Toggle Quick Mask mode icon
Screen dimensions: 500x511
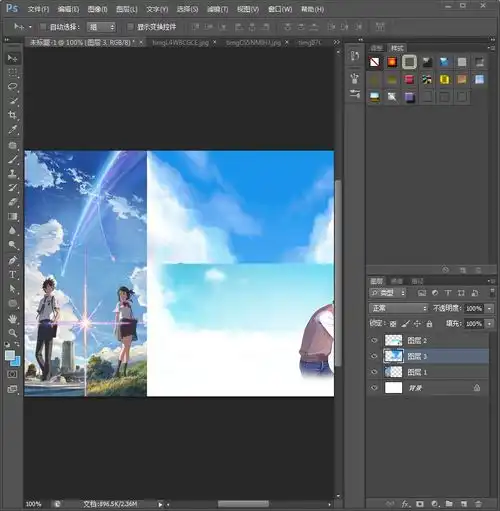(x=12, y=374)
